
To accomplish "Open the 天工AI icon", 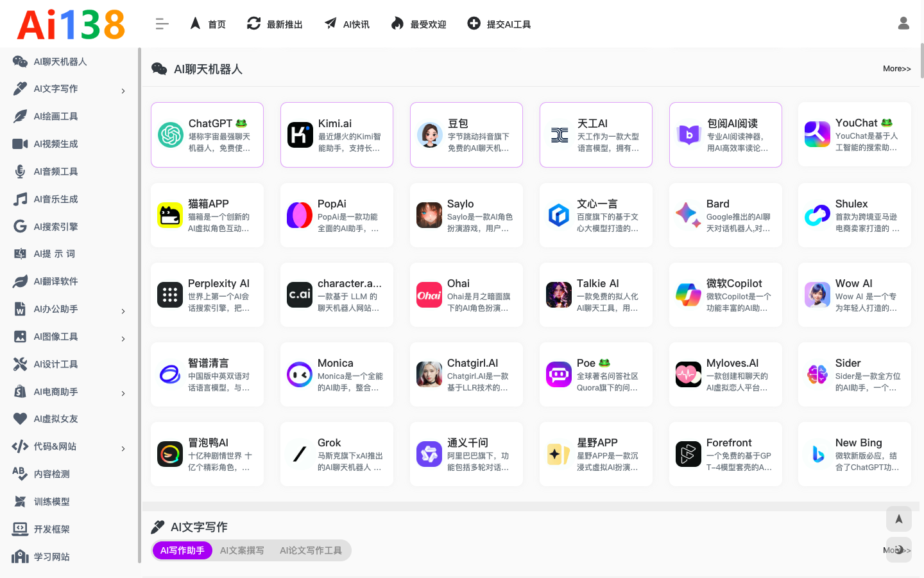I will pyautogui.click(x=560, y=135).
